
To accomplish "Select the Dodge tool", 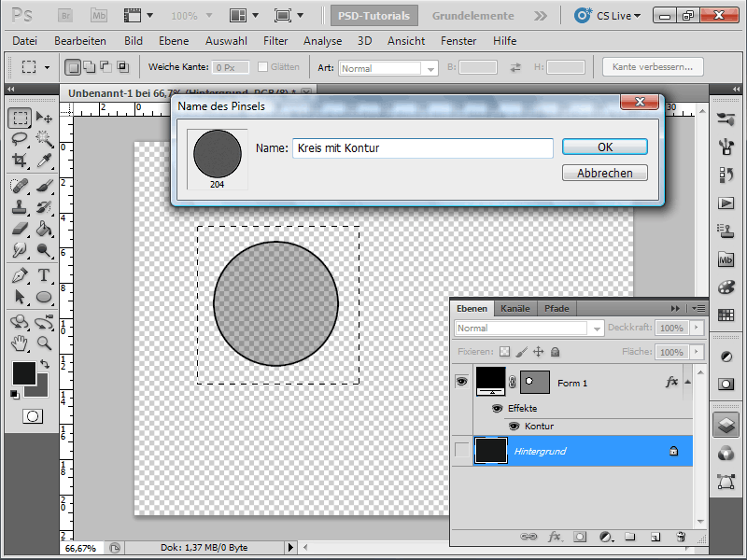I will point(44,250).
